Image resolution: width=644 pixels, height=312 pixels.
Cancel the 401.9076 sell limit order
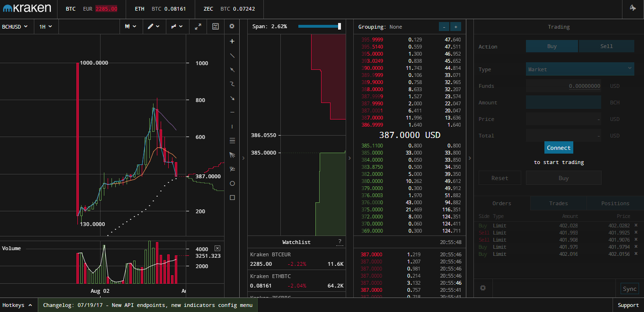coord(635,240)
